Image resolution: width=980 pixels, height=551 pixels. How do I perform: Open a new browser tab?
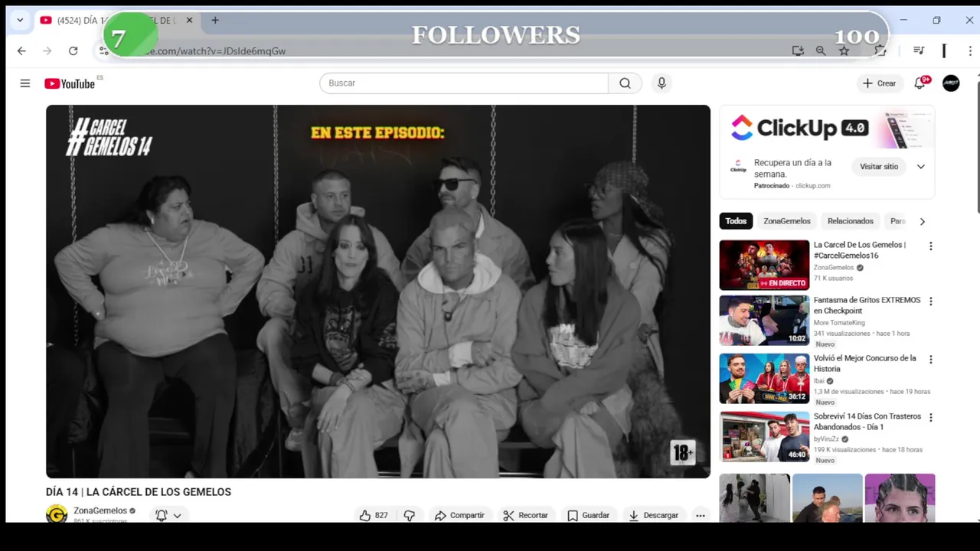[x=215, y=21]
